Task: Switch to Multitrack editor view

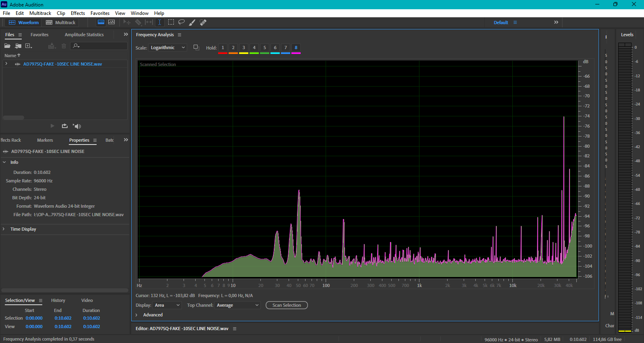Action: [61, 23]
